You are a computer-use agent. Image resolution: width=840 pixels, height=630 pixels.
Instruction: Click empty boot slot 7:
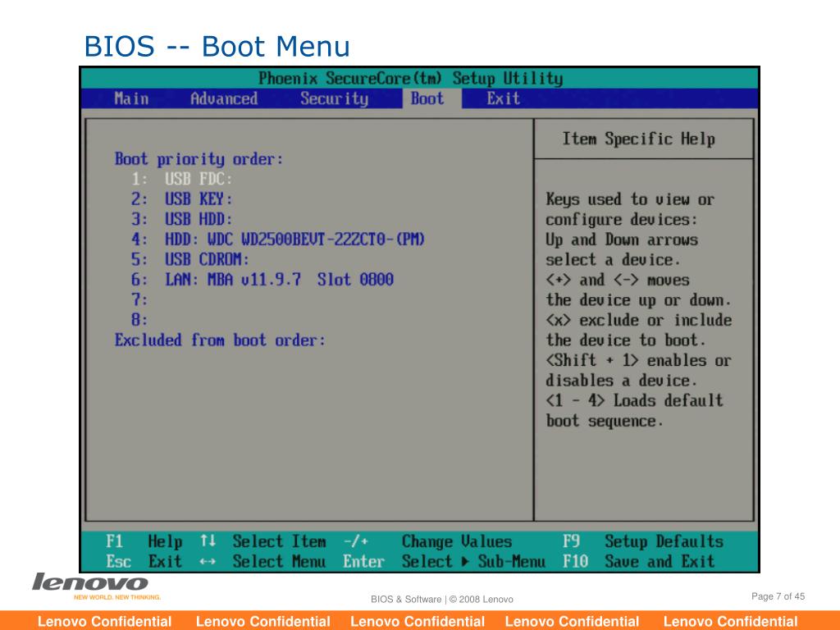pos(139,299)
